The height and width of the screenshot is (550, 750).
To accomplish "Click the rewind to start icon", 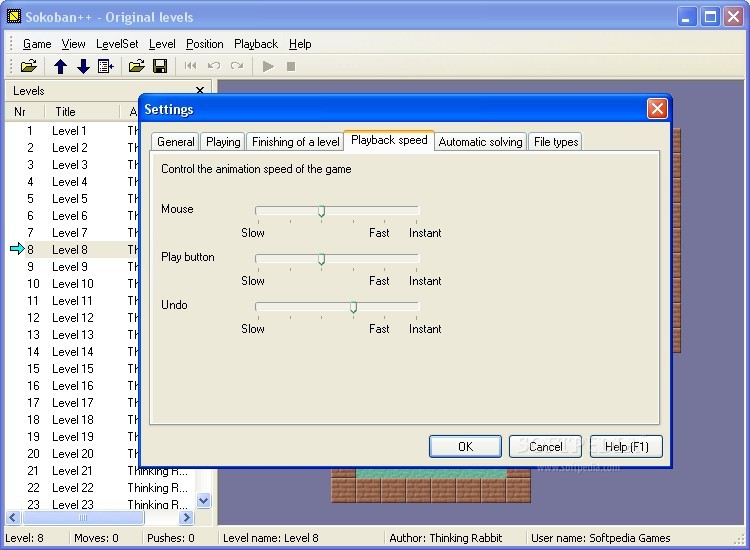I will [x=190, y=66].
